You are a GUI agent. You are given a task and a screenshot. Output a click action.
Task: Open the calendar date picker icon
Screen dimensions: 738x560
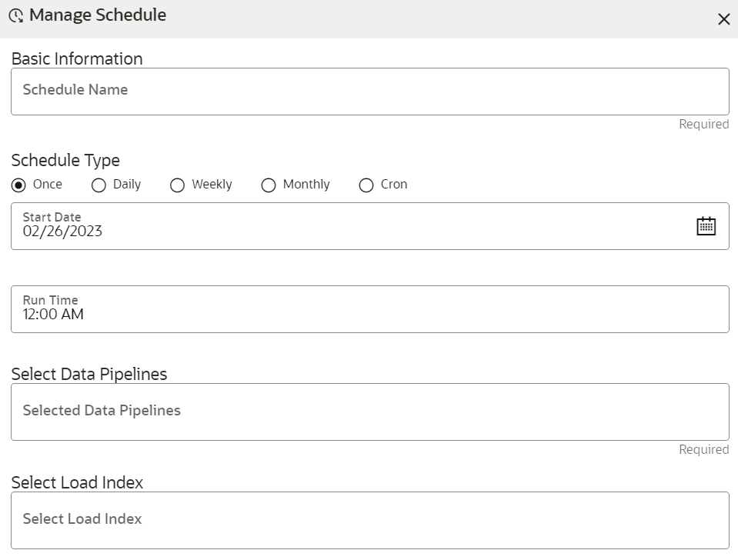(706, 225)
